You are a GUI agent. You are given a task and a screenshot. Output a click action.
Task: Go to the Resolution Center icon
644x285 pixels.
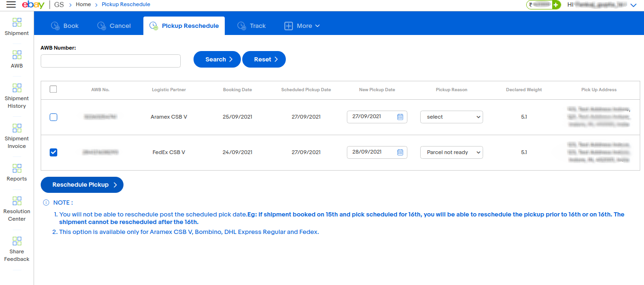click(17, 207)
